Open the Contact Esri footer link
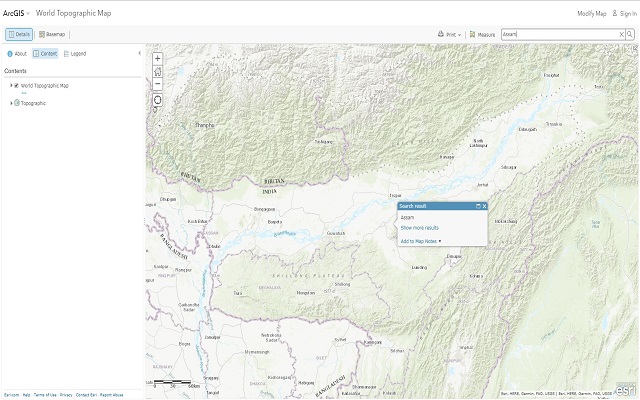The image size is (640, 400). tap(86, 395)
